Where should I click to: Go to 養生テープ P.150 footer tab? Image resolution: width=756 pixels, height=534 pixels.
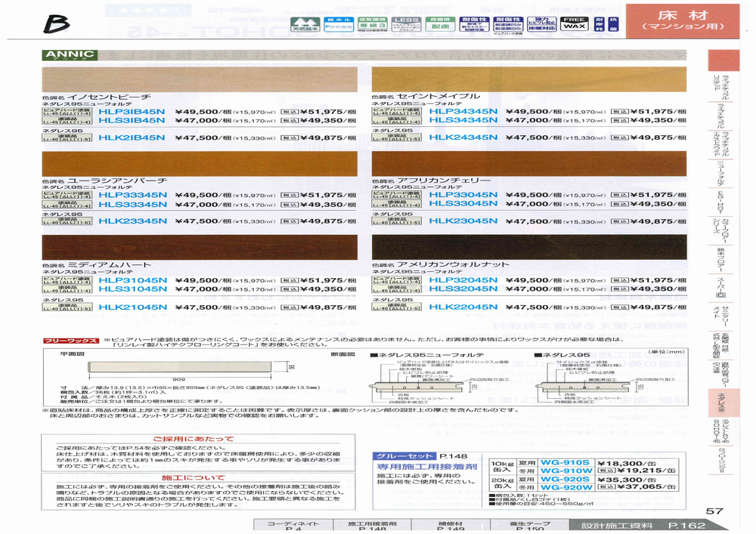529,526
